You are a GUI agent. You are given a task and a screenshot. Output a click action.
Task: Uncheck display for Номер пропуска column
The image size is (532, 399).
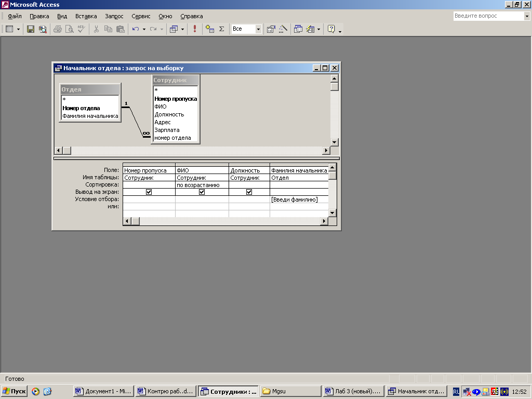(149, 192)
